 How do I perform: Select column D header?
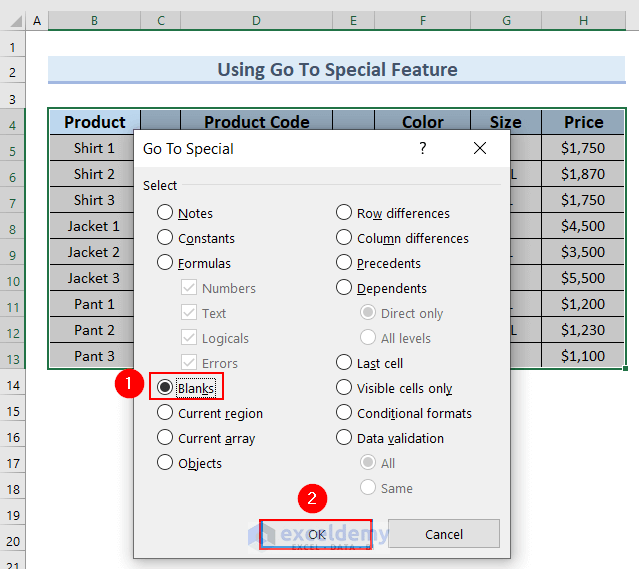click(256, 20)
